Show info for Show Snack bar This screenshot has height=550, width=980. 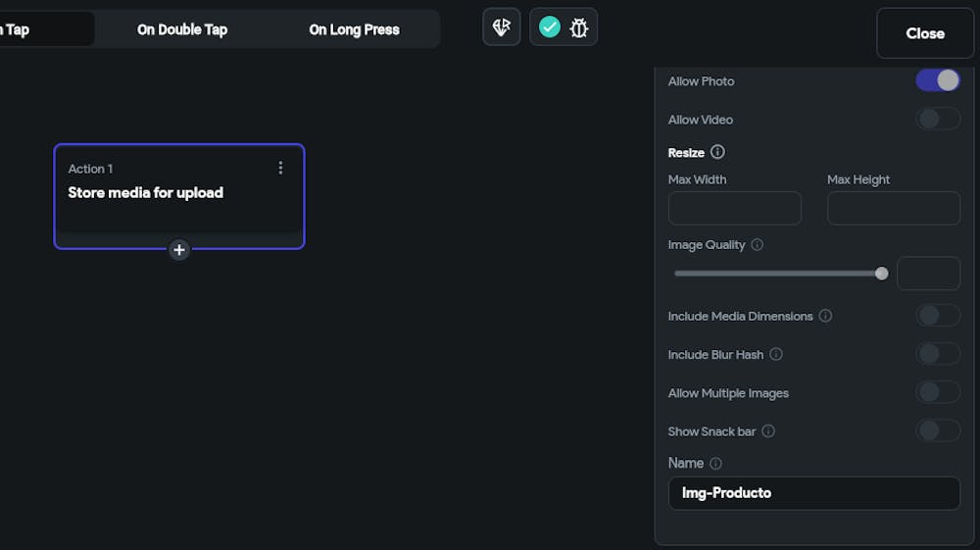(768, 431)
